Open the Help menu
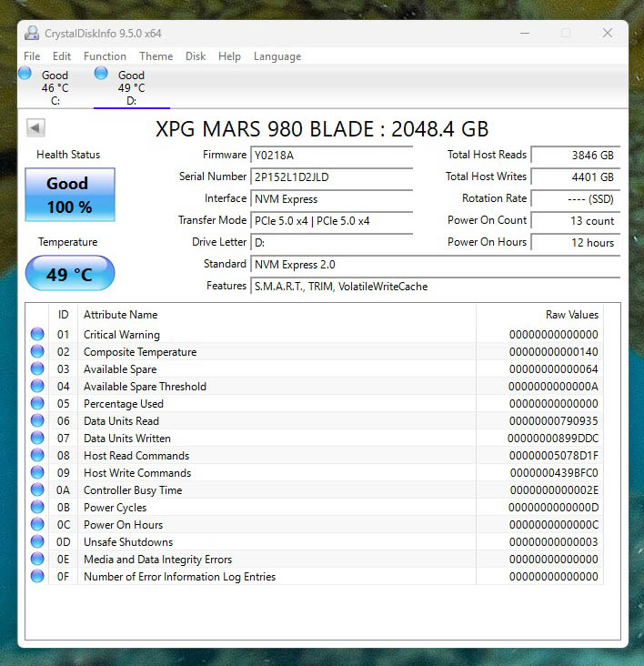The width and height of the screenshot is (644, 666). click(x=229, y=56)
